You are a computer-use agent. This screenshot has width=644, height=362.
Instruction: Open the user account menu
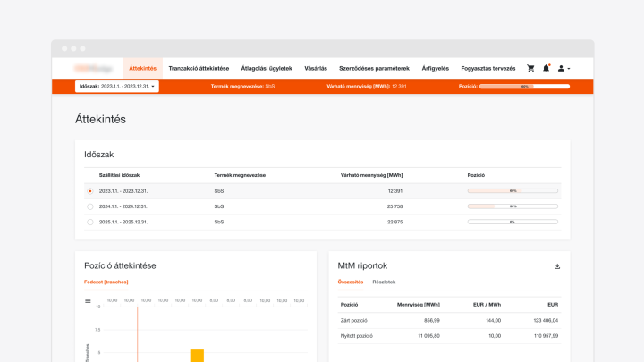[x=563, y=69]
